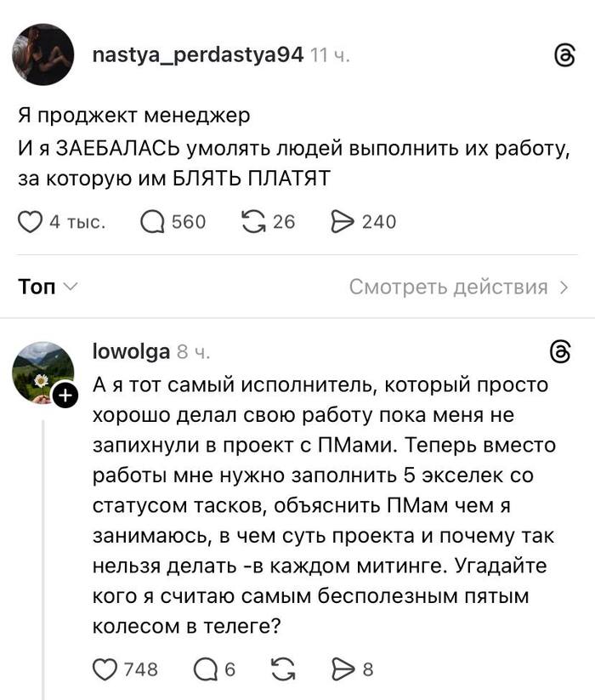Open Смотреть действия activity view

click(x=458, y=287)
